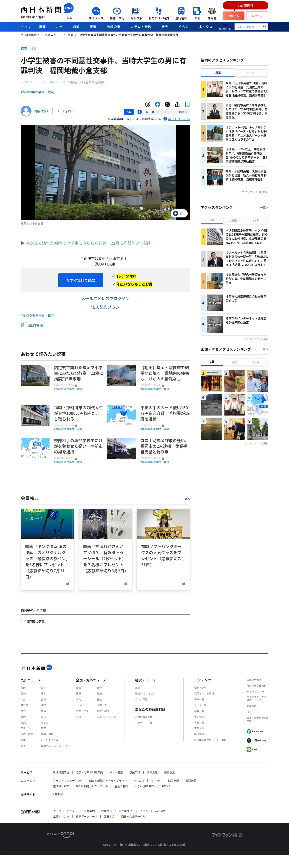Open the カテゴリ一覧 hamburger menu
The height and width of the screenshot is (868, 289).
pos(225,26)
